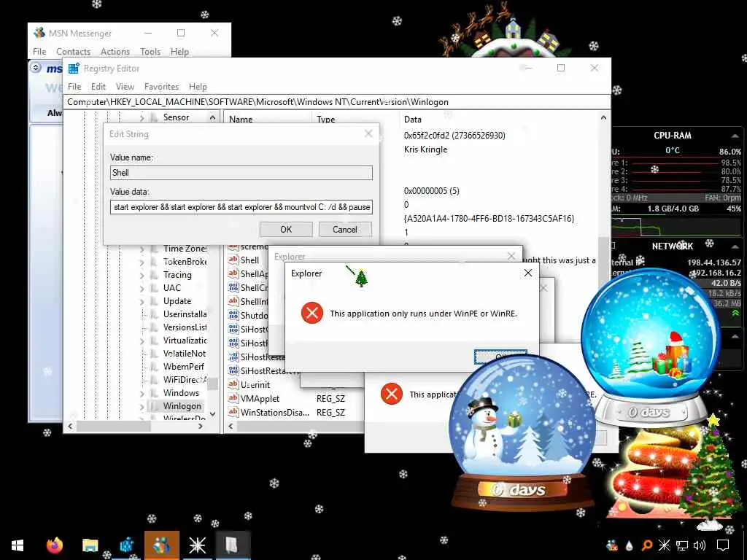Open Actions menu in MSN Messenger
The height and width of the screenshot is (560, 747).
(x=115, y=52)
